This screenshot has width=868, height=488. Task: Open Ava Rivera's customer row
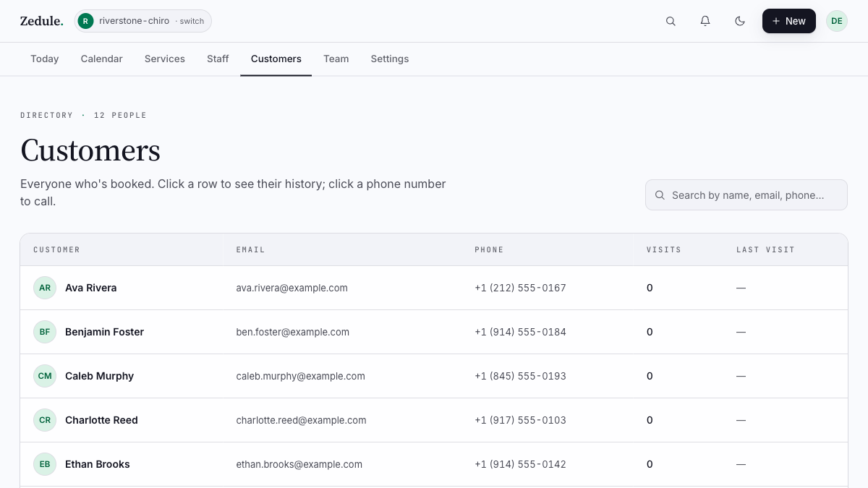click(434, 288)
